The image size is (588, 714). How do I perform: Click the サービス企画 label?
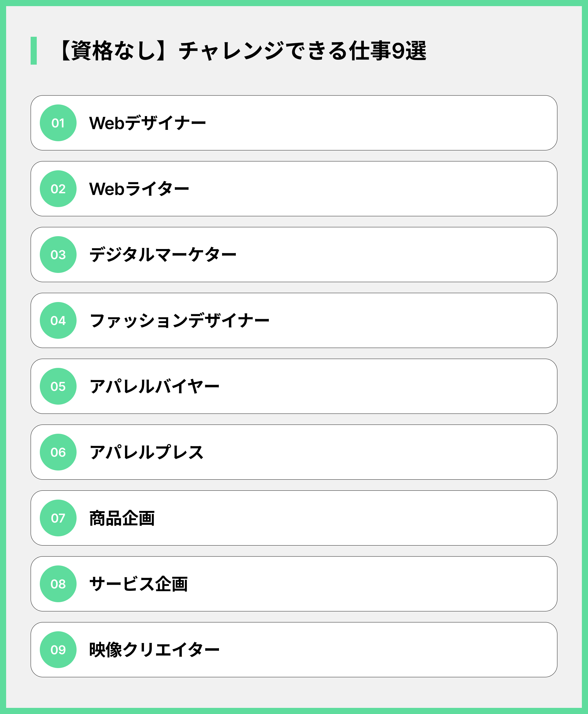(x=138, y=584)
